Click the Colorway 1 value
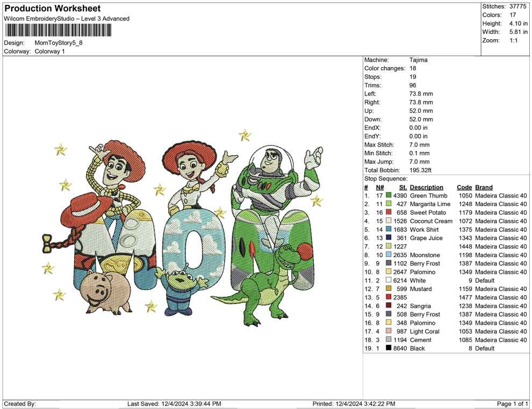The image size is (532, 409). tap(49, 51)
